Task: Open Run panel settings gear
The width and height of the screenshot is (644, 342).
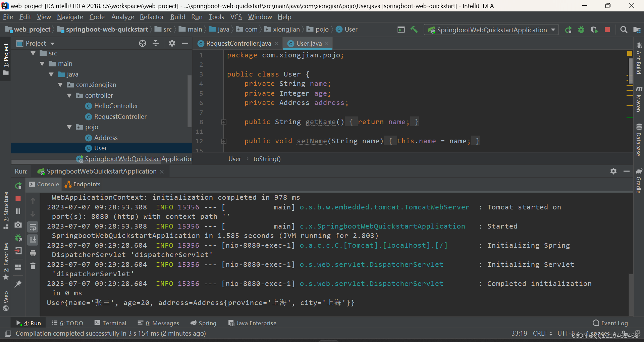Action: pos(613,171)
